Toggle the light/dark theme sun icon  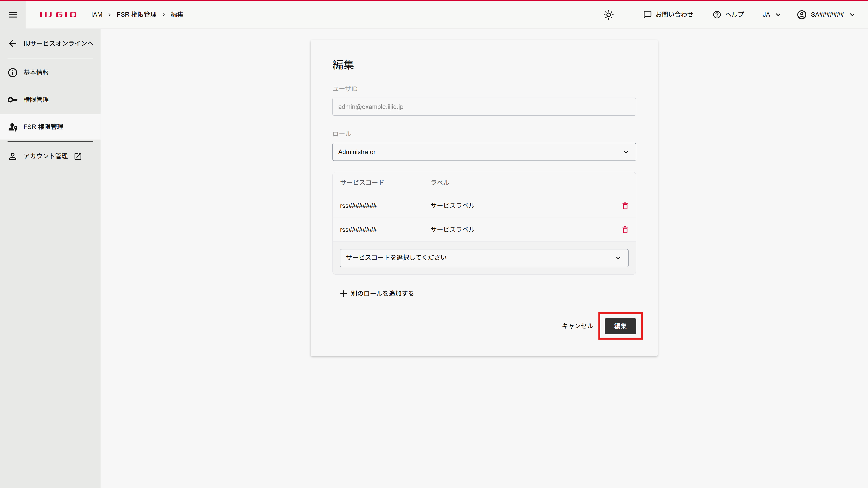(609, 15)
